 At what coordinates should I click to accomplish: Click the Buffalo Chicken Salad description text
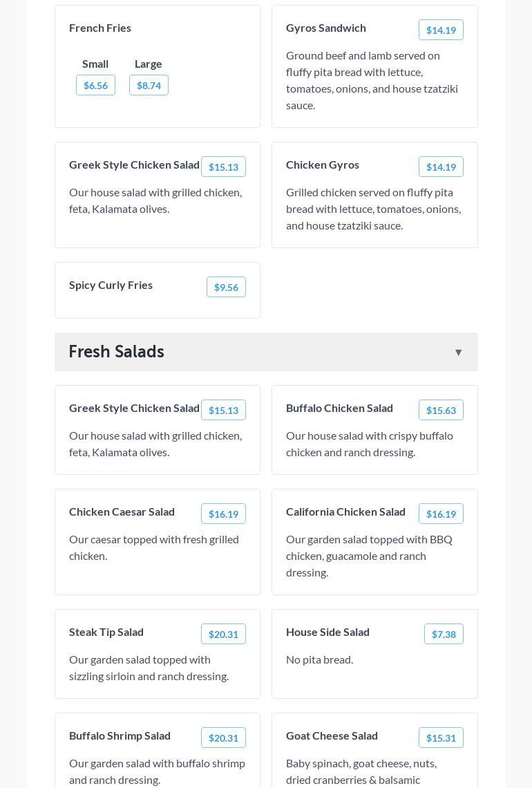click(370, 444)
